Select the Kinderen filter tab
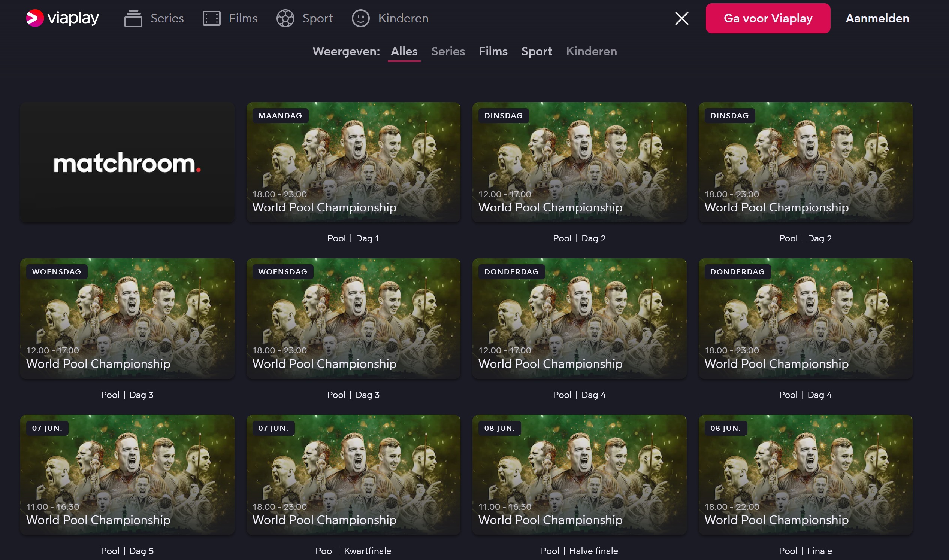949x560 pixels. click(591, 51)
